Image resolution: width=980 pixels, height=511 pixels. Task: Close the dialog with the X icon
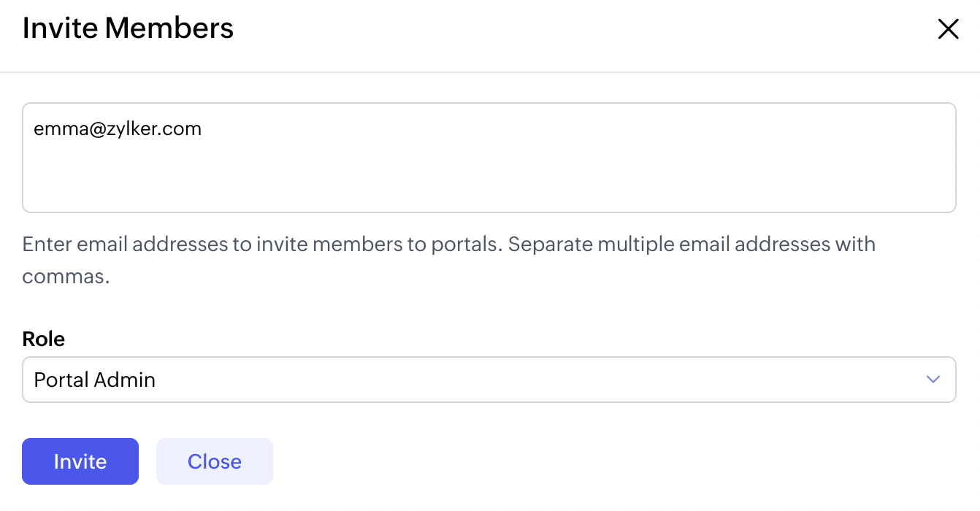click(948, 29)
